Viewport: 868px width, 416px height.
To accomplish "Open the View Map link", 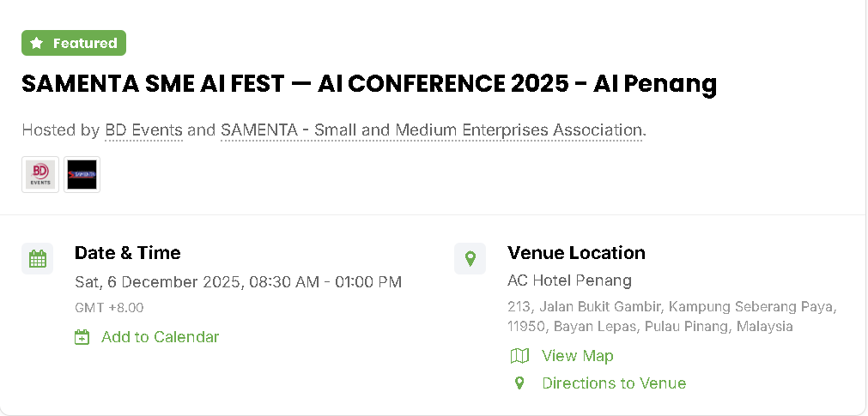I will (x=577, y=356).
